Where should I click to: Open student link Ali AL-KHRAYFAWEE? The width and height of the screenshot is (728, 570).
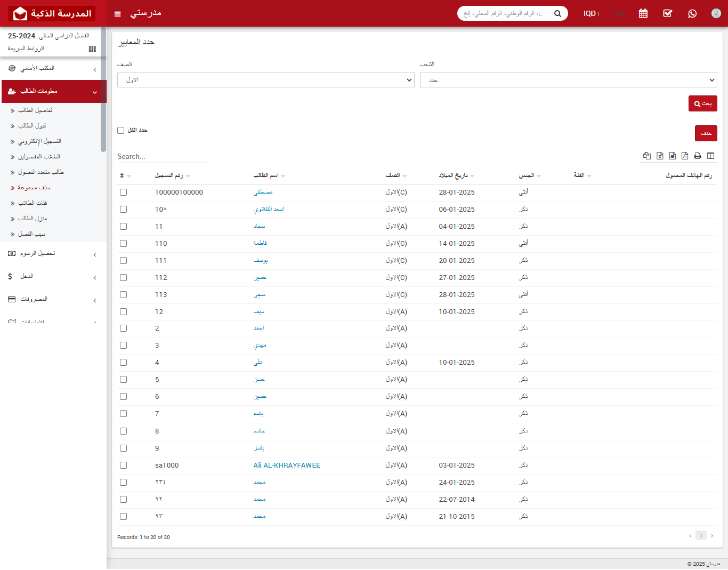287,465
